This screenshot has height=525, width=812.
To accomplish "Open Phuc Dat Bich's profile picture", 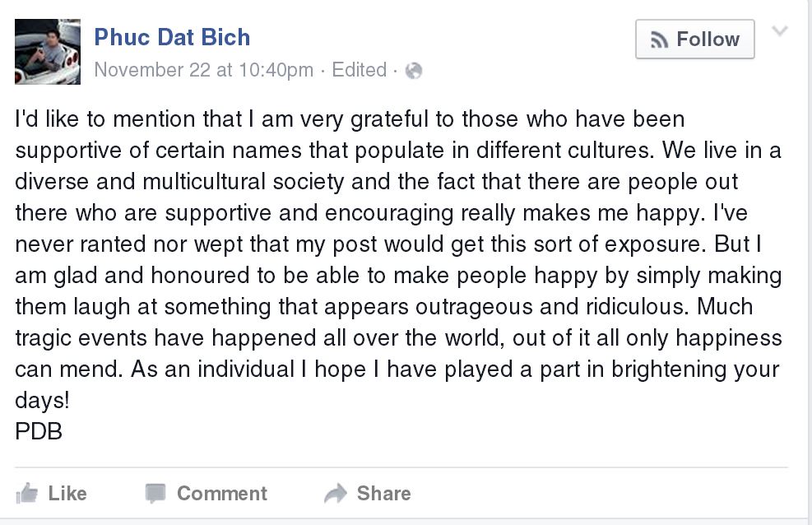I will [48, 52].
